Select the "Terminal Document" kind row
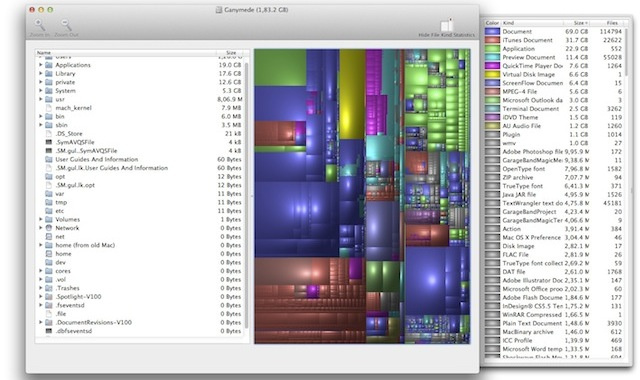Viewport: 640px width, 380px height. 554,109
